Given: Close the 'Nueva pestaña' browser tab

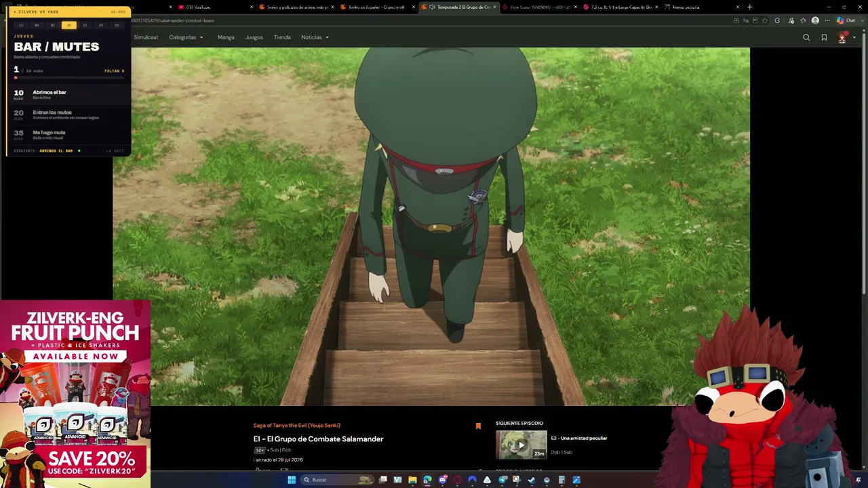Looking at the screenshot, I should tap(738, 7).
